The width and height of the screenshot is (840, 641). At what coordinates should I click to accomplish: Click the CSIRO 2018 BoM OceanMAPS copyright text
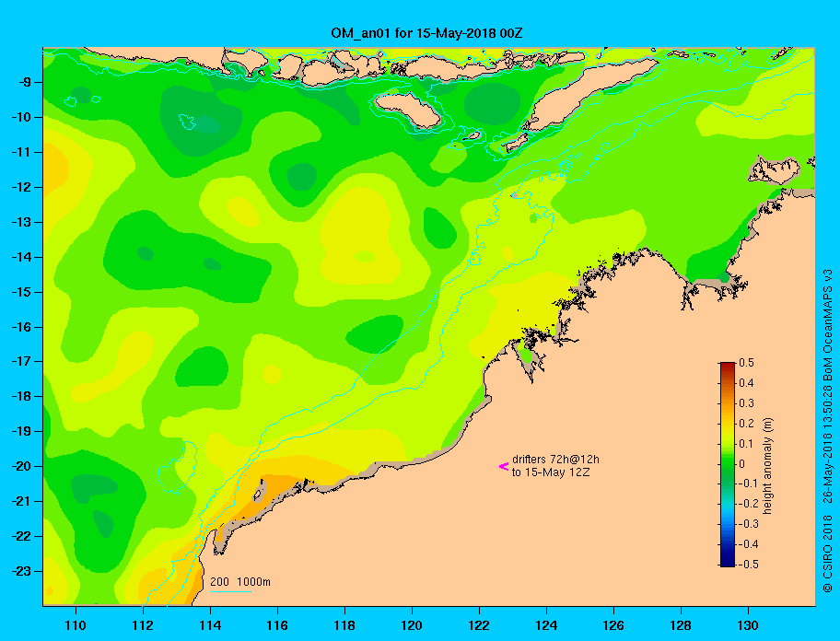pyautogui.click(x=827, y=430)
